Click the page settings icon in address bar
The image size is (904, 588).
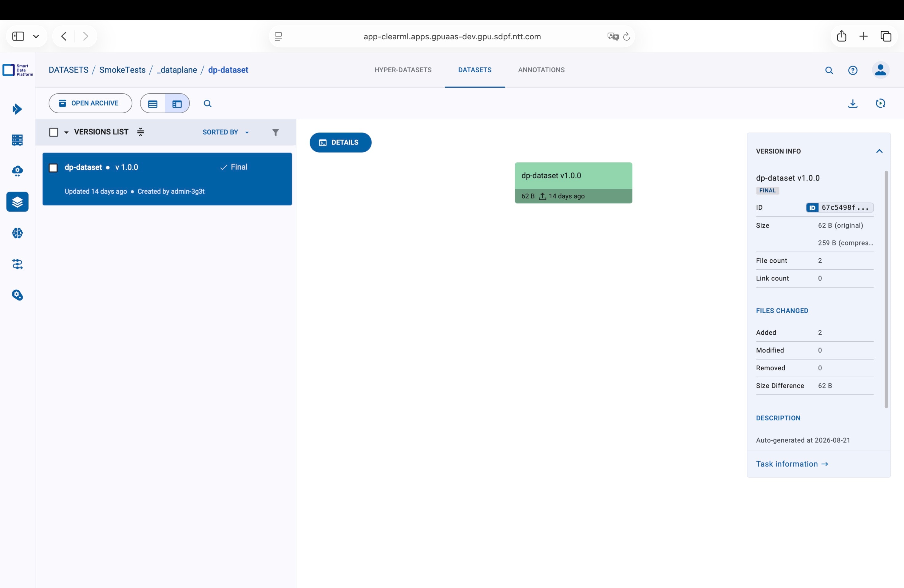point(278,37)
